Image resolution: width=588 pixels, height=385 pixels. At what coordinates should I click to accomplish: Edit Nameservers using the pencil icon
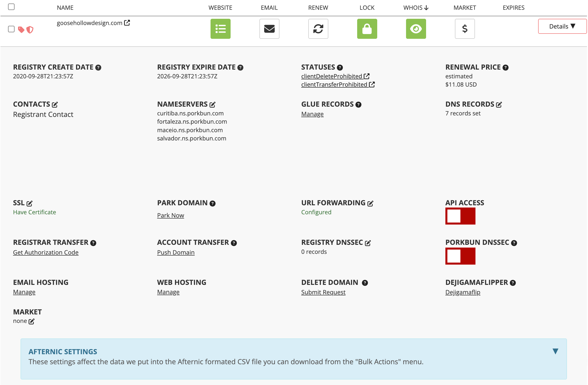point(213,105)
